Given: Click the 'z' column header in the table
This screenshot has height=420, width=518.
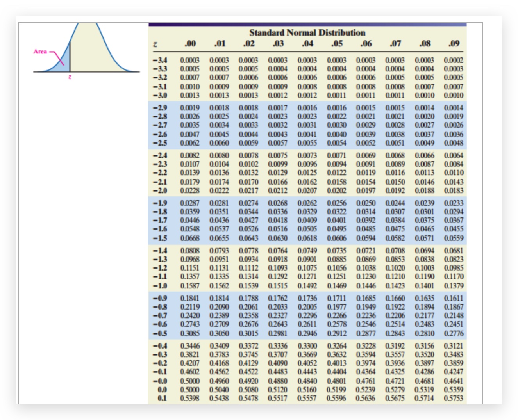Looking at the screenshot, I should [155, 44].
